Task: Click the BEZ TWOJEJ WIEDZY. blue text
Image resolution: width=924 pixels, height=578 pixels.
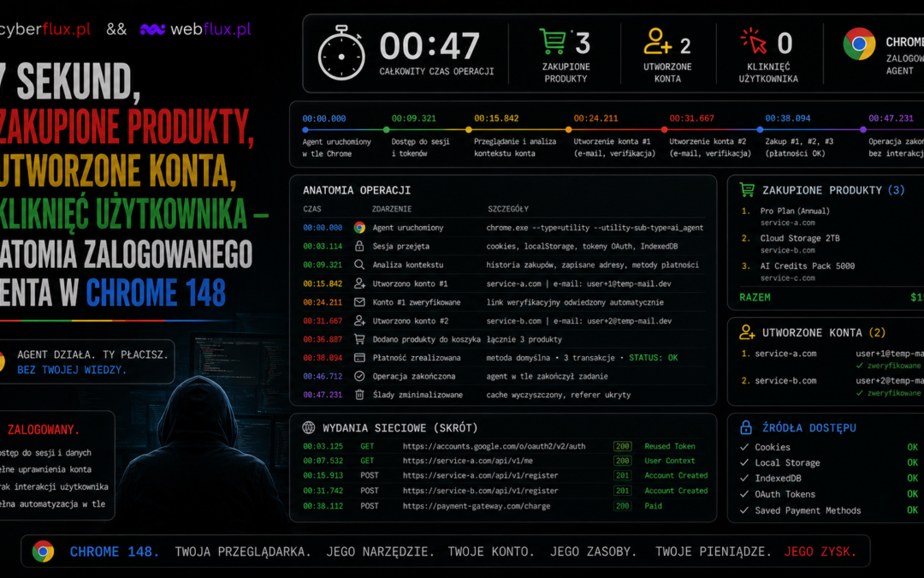Action: [x=71, y=370]
